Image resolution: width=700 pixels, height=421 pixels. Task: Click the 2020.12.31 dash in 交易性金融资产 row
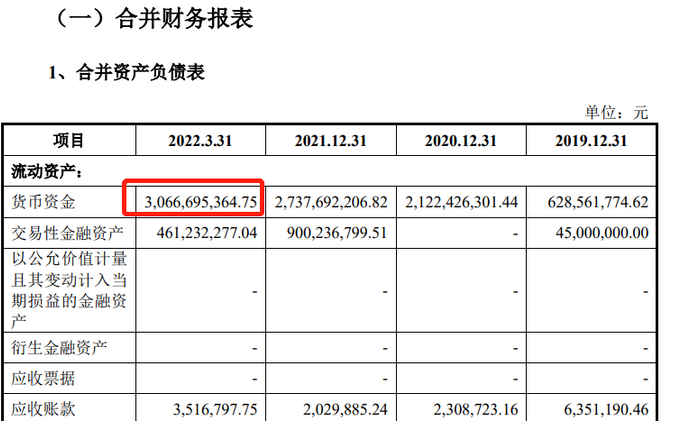coord(515,234)
